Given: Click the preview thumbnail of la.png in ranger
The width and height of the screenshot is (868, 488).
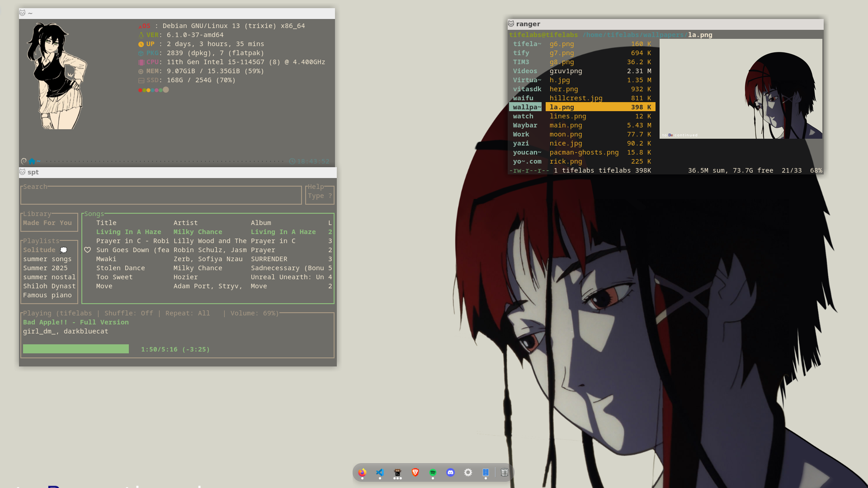Looking at the screenshot, I should pyautogui.click(x=741, y=89).
